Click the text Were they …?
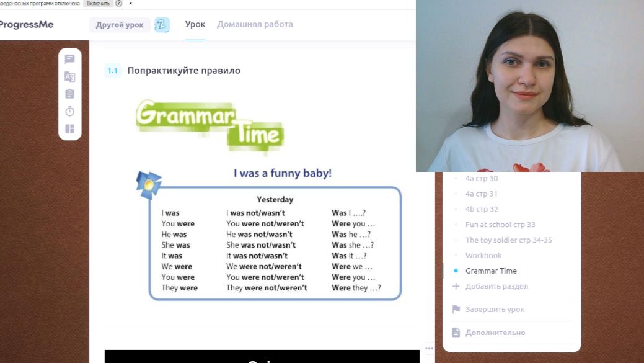The height and width of the screenshot is (363, 644). pos(356,288)
